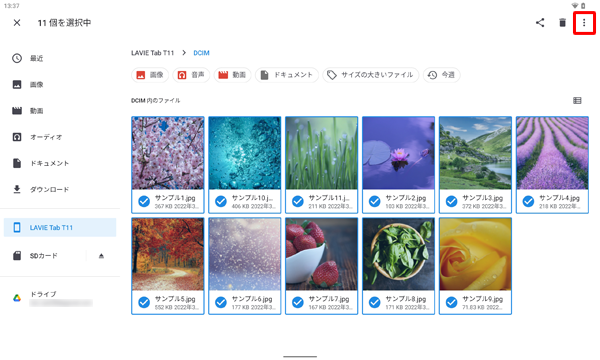The width and height of the screenshot is (600, 360).
Task: Switch to list view layout icon
Action: click(x=577, y=101)
